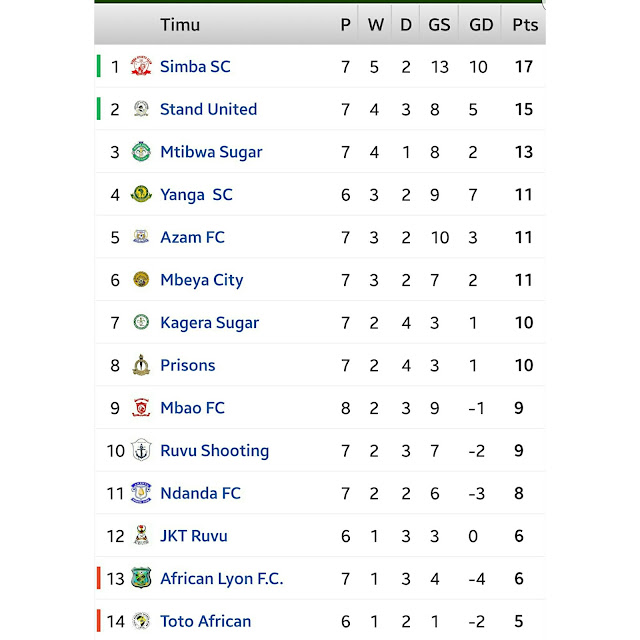Click Simba SC's 17 points value

524,67
